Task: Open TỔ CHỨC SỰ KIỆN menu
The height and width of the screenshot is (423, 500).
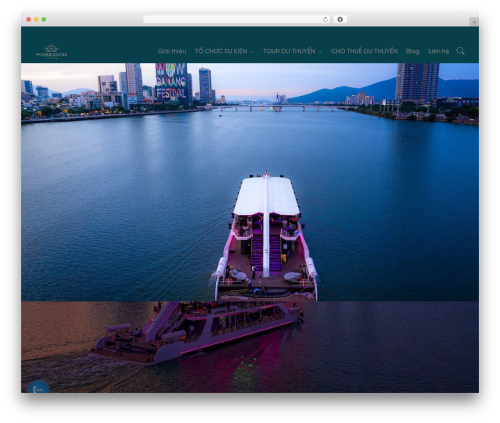Action: (221, 51)
